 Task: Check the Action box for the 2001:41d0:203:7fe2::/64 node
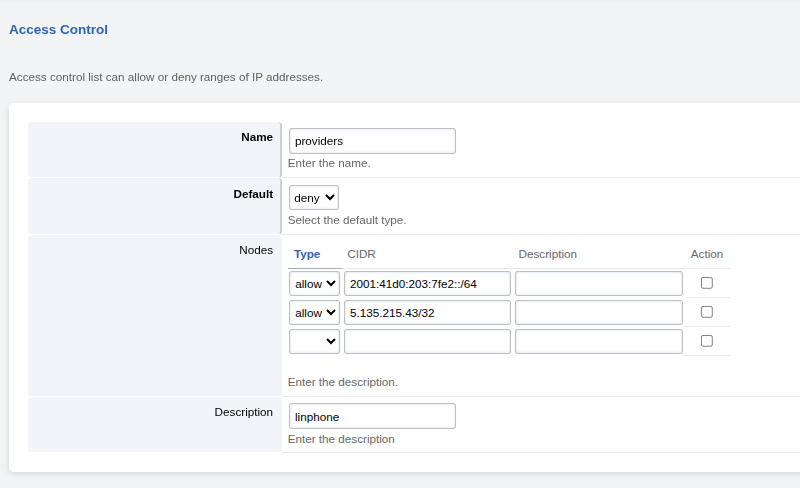(707, 283)
